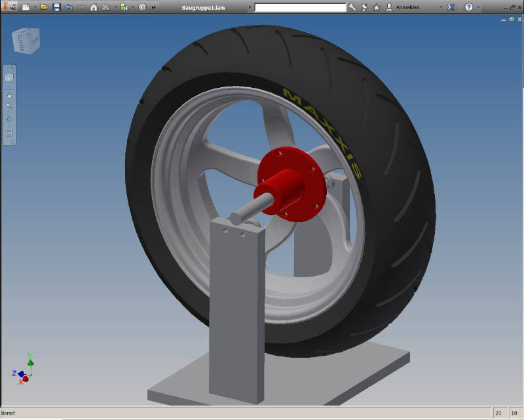Expand the quick access toolbar overflow arrows

pos(154,7)
